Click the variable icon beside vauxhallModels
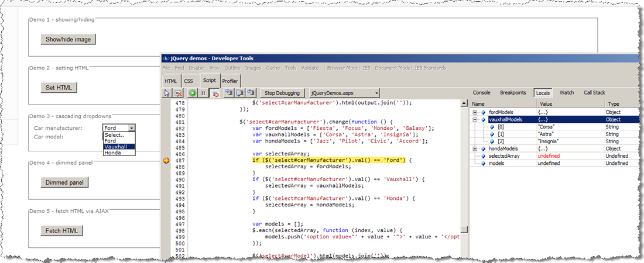Image resolution: width=644 pixels, height=263 pixels. (484, 119)
